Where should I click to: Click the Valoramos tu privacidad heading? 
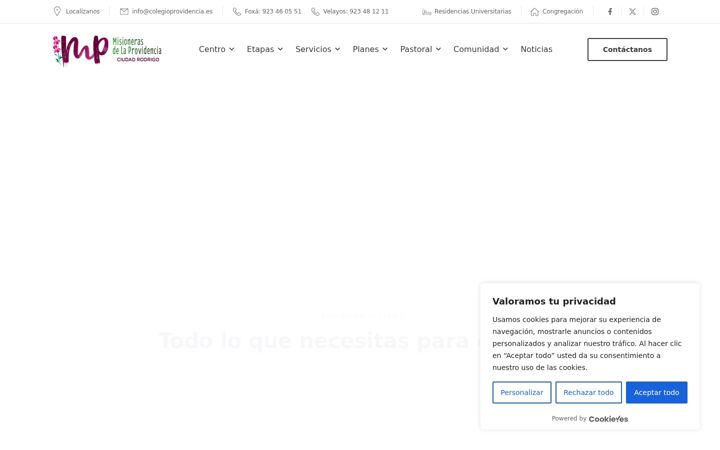click(x=554, y=301)
